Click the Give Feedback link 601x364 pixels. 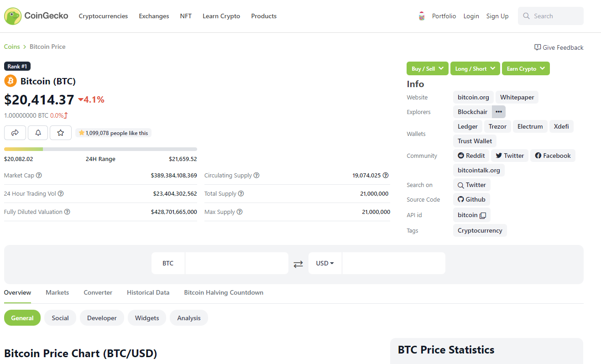(559, 47)
